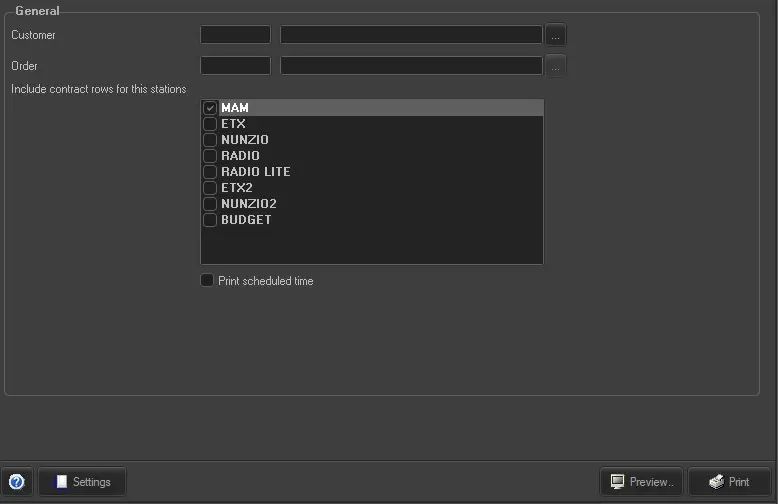Click the Preview button

tap(641, 482)
